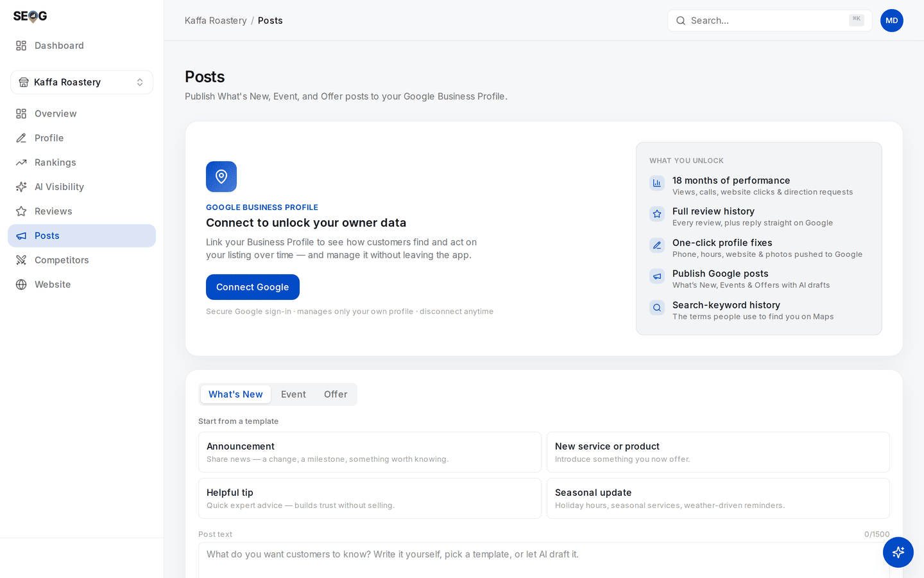924x578 pixels.
Task: Click the 'Publish Google posts' text
Action: [x=720, y=274]
